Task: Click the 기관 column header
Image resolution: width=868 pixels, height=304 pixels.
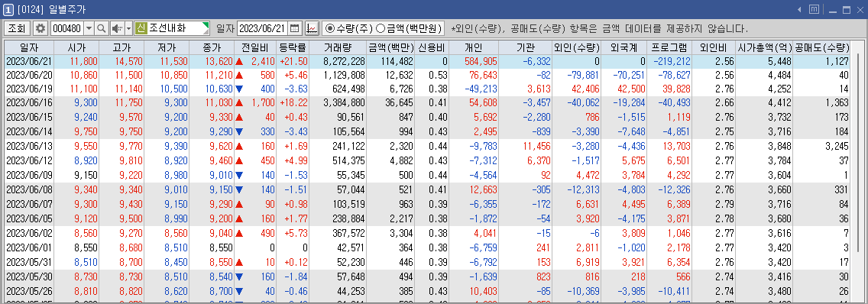Action: pyautogui.click(x=526, y=47)
